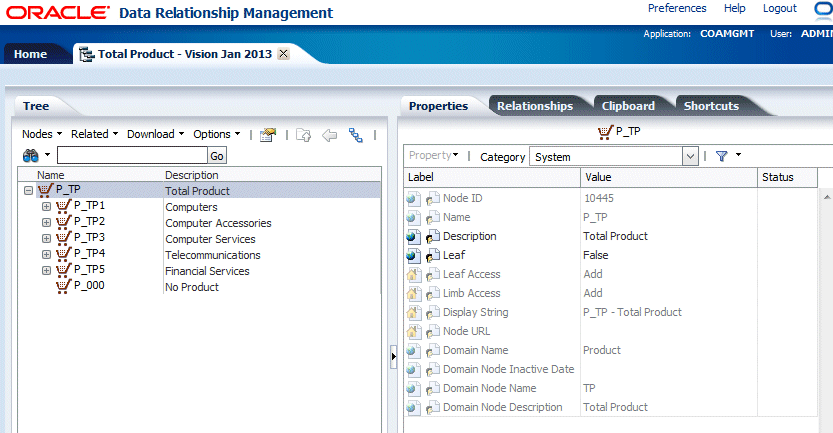Open the dropdown arrow beside the binoculars
This screenshot has width=833, height=433.
[47, 155]
